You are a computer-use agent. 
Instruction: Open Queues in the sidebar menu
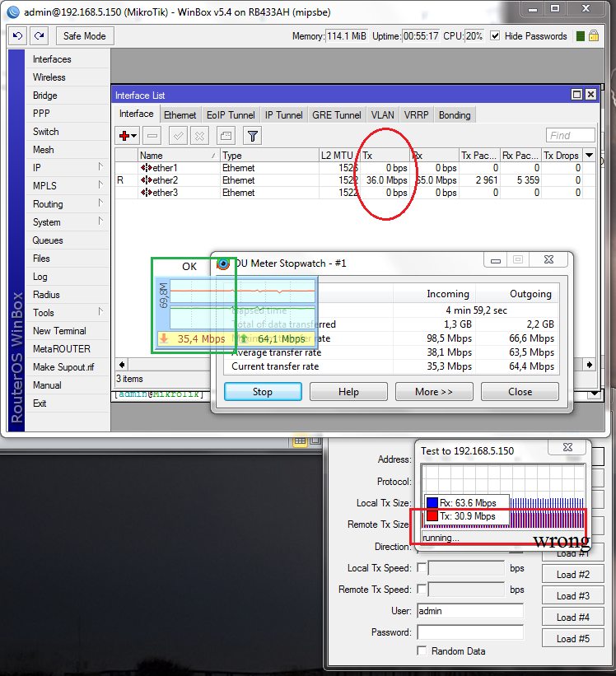(48, 240)
